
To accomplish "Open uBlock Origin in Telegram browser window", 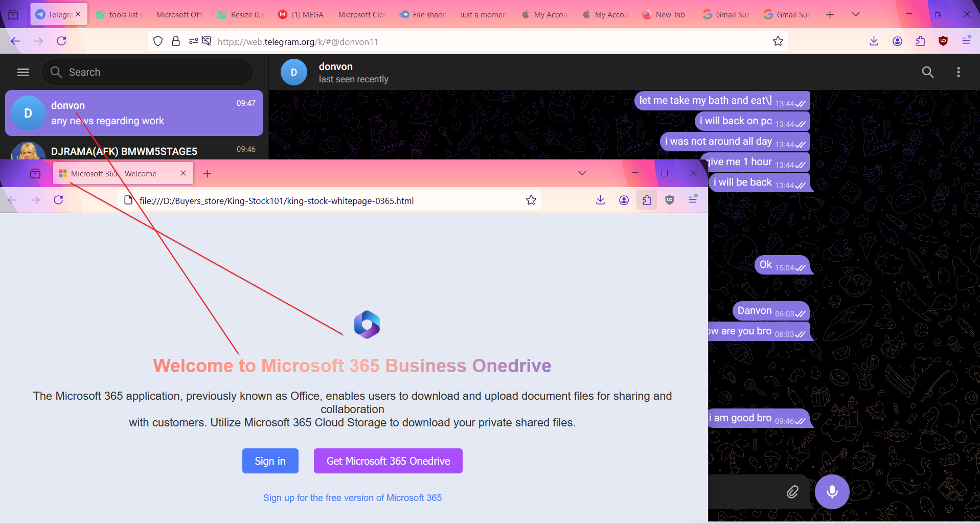I will pos(943,41).
